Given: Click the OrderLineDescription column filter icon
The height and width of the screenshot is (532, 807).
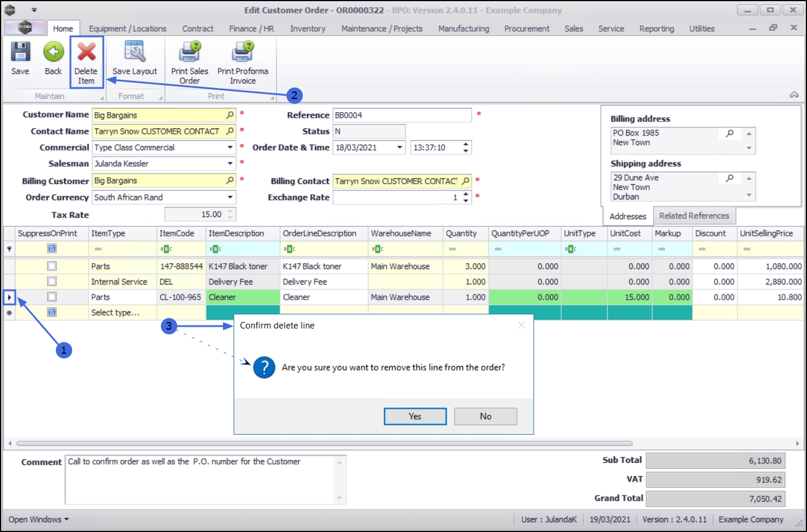Looking at the screenshot, I should [290, 249].
